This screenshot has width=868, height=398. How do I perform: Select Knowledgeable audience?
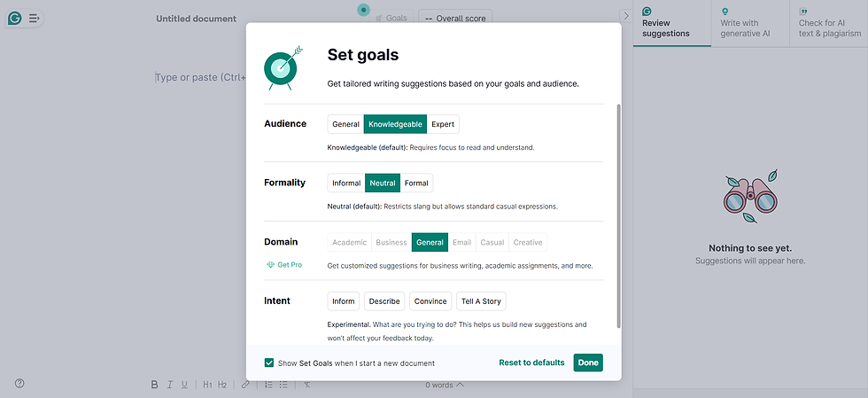tap(395, 124)
